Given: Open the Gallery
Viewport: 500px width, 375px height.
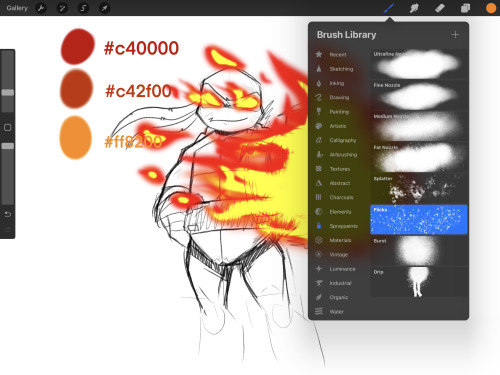Looking at the screenshot, I should (17, 8).
